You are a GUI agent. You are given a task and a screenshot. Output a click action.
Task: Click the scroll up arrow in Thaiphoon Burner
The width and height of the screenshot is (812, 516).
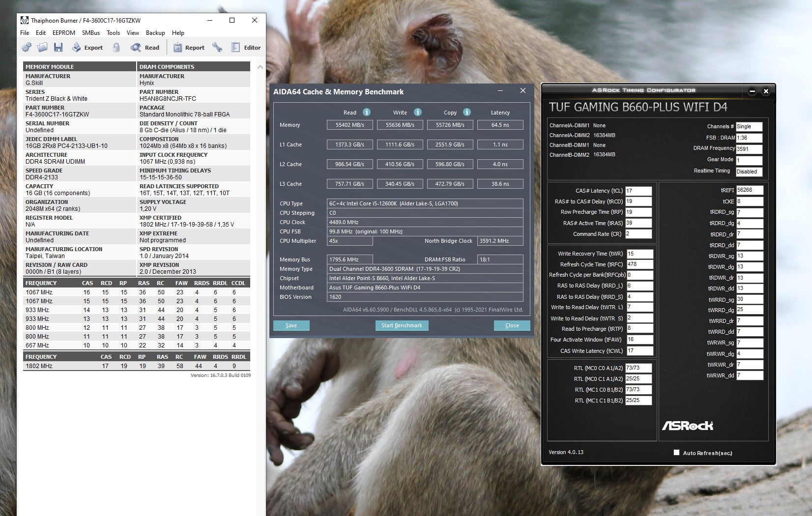pyautogui.click(x=260, y=67)
